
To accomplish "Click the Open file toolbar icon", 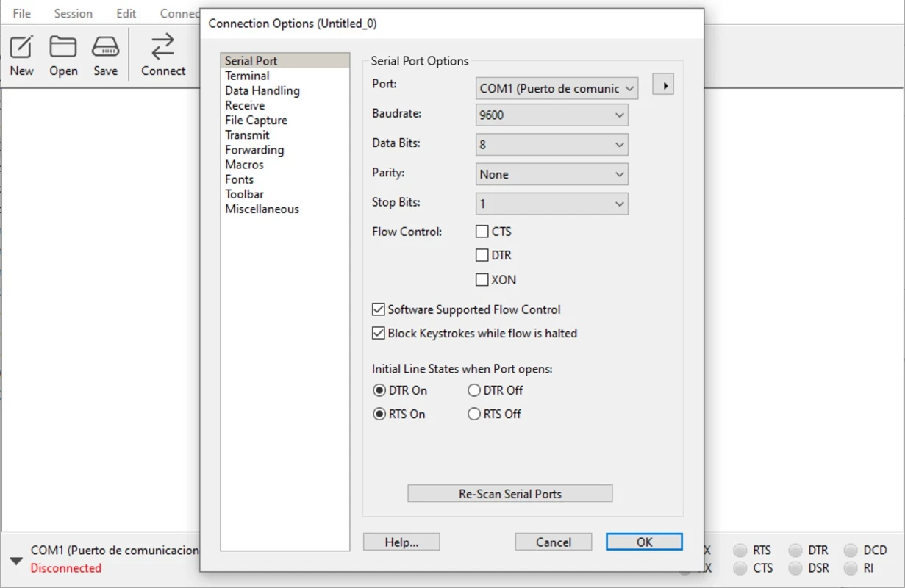I will [x=63, y=47].
